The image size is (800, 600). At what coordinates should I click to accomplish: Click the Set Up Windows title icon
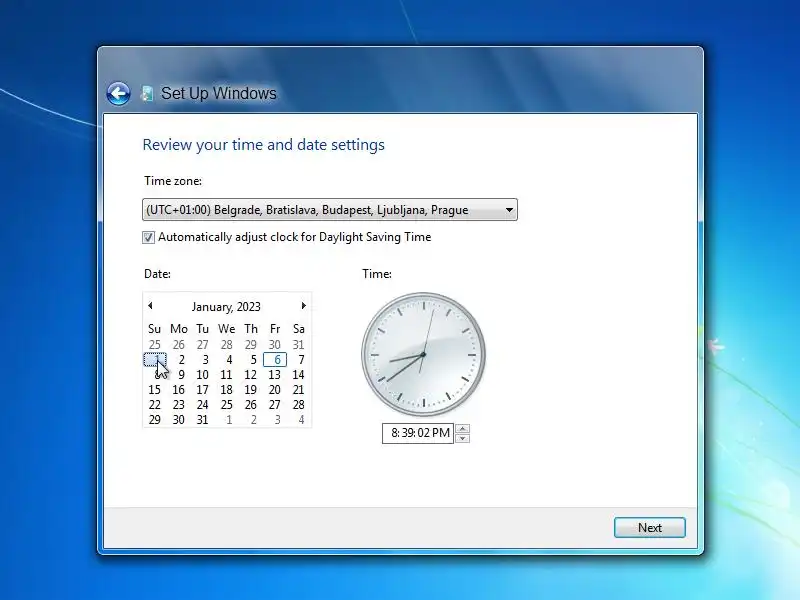pos(147,93)
